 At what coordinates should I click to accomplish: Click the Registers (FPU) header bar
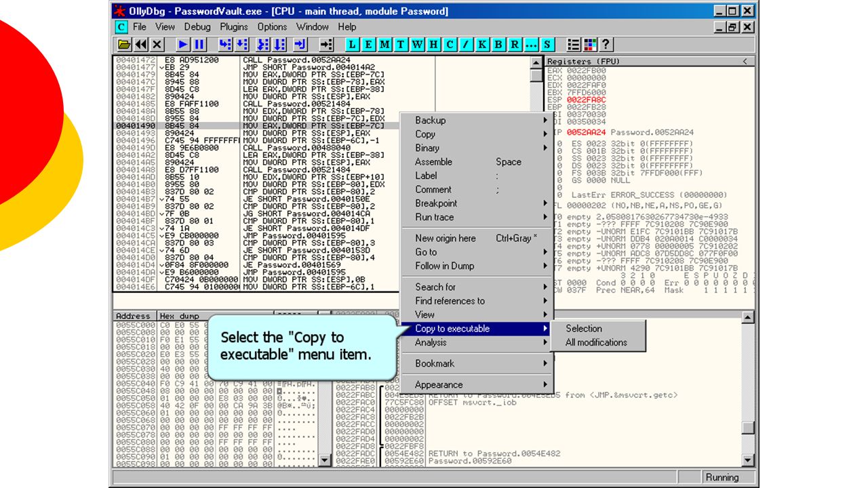point(650,61)
